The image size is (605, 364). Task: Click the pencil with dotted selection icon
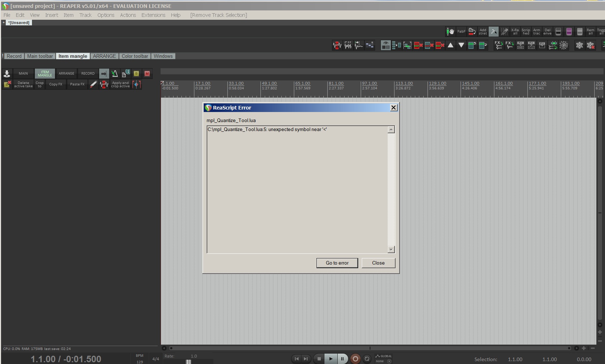[x=504, y=32]
